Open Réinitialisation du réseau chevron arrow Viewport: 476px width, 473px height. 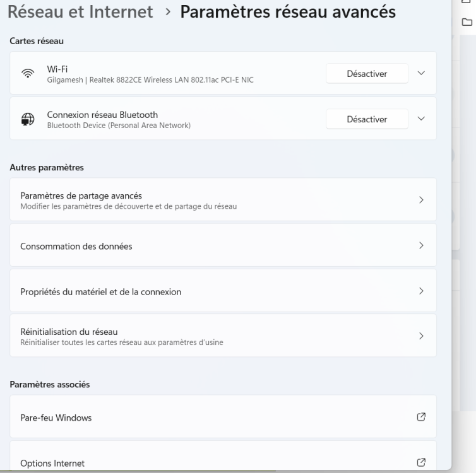pos(421,336)
